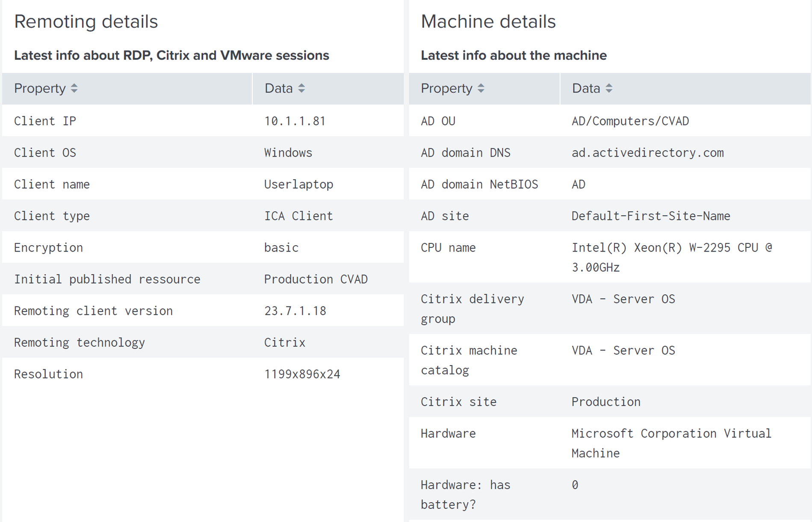Image resolution: width=812 pixels, height=522 pixels.
Task: Click sort arrows beside Data in Remoting details
Action: (x=301, y=89)
